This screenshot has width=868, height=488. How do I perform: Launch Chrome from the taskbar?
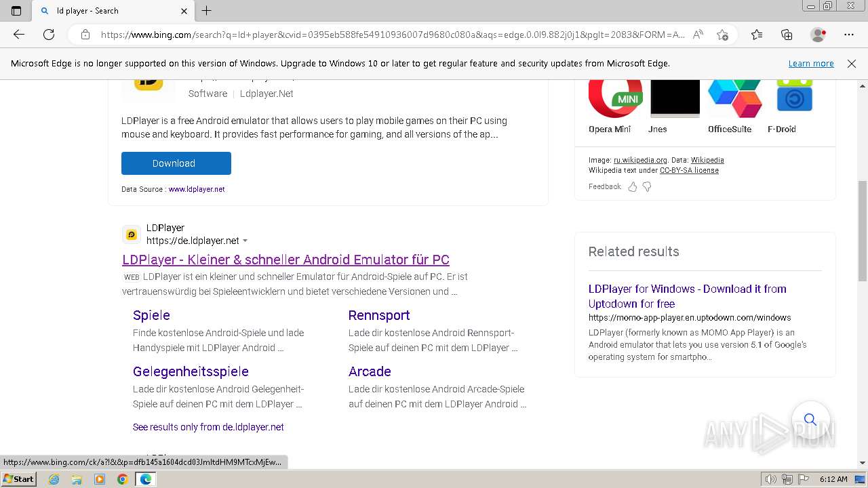coord(122,479)
